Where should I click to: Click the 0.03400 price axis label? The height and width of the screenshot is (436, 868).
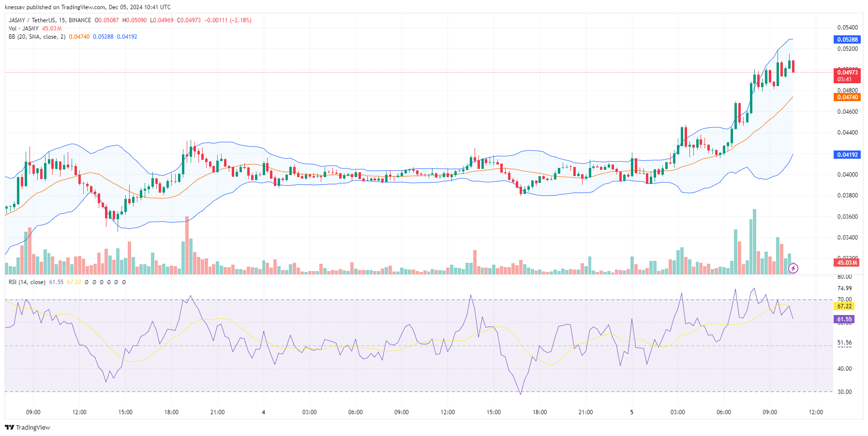tap(848, 238)
